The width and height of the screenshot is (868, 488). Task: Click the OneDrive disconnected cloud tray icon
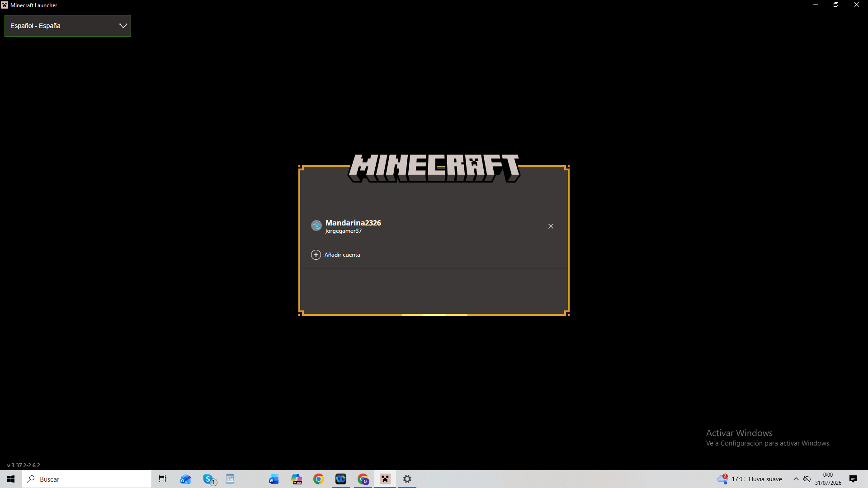807,479
